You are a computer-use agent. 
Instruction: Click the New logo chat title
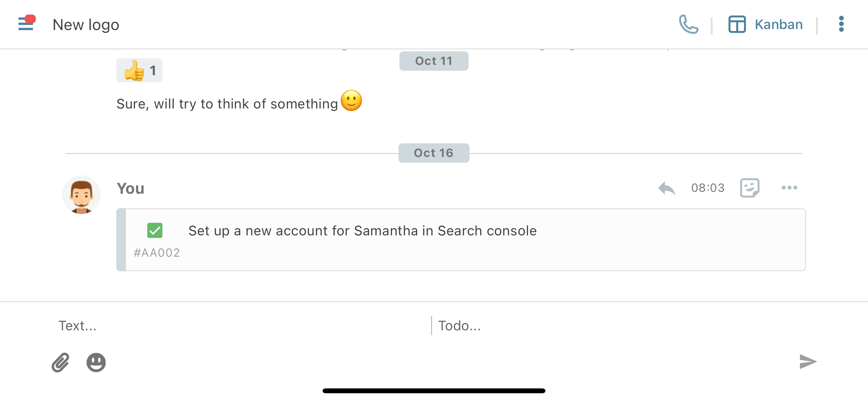pos(86,25)
